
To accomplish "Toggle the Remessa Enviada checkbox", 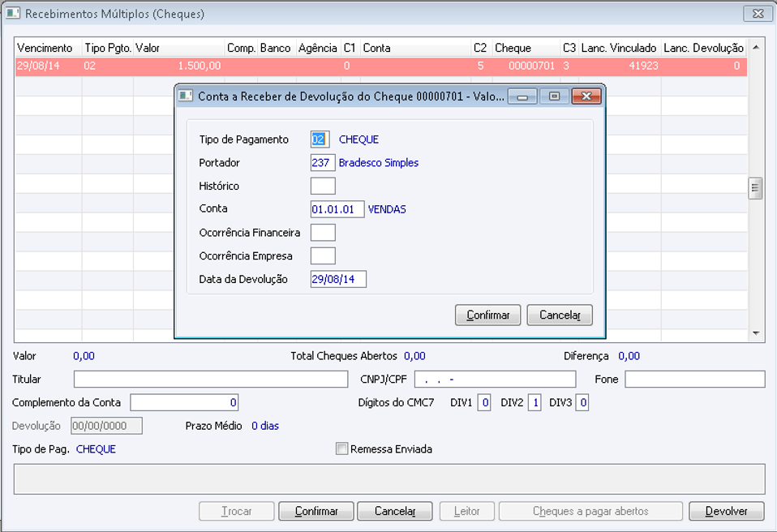I will tap(341, 448).
